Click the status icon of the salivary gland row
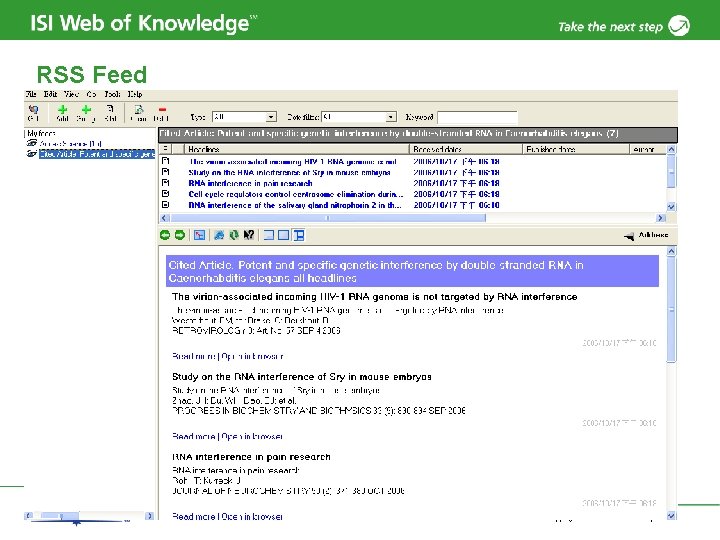Screen dimensions: 720x540 pyautogui.click(x=166, y=205)
